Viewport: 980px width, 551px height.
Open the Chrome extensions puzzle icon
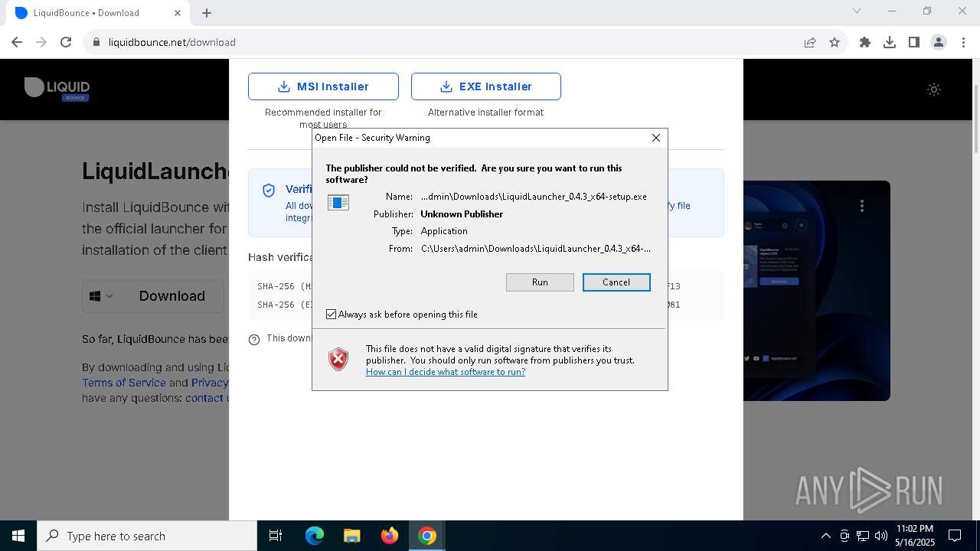(x=865, y=42)
